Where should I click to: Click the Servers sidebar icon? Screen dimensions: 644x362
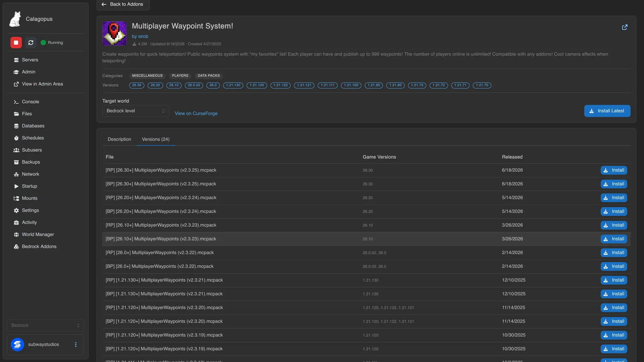pyautogui.click(x=16, y=60)
